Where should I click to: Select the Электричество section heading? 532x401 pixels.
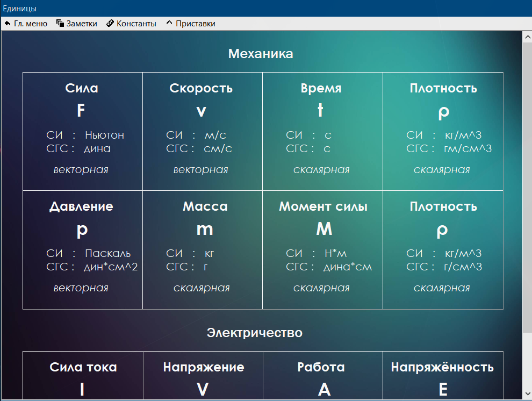click(x=255, y=333)
